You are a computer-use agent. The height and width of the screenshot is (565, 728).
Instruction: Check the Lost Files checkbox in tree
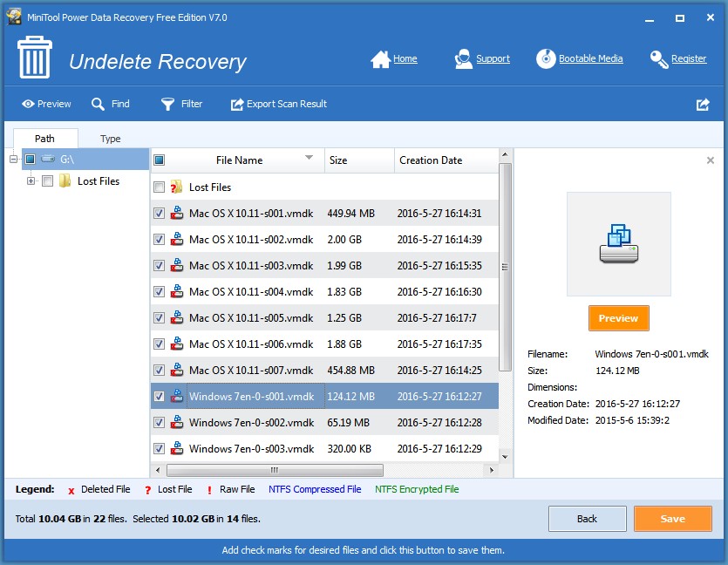[x=47, y=180]
